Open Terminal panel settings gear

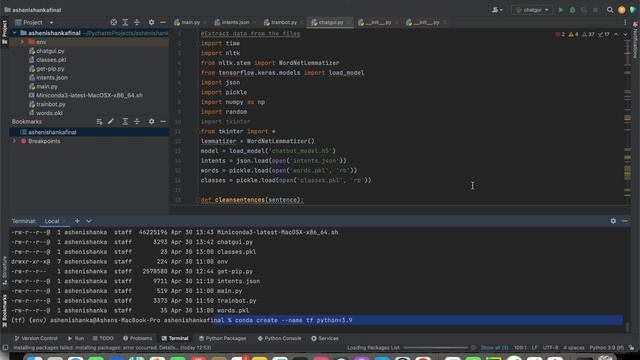pos(613,221)
